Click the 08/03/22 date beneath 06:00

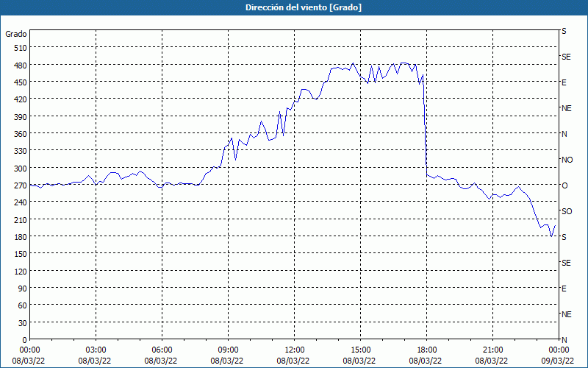point(161,361)
